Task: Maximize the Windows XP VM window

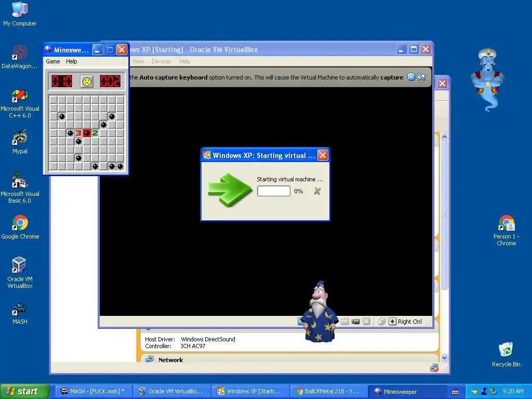Action: click(x=414, y=49)
